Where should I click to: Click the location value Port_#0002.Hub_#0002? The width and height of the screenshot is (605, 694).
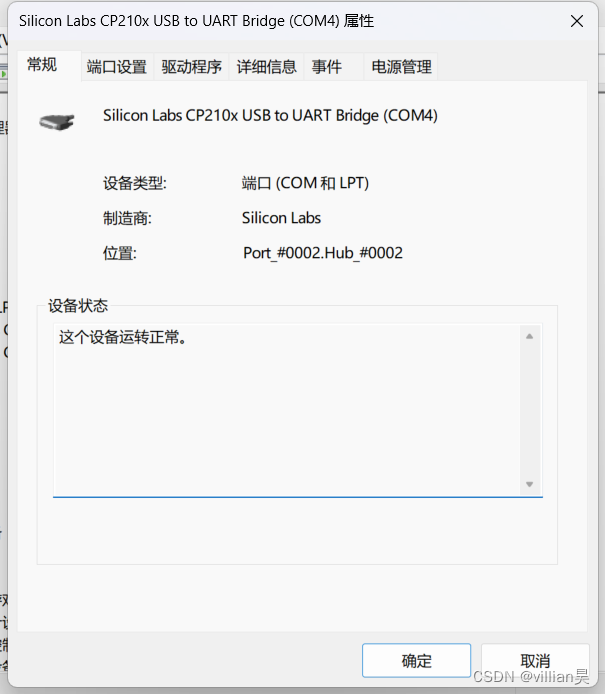point(323,253)
